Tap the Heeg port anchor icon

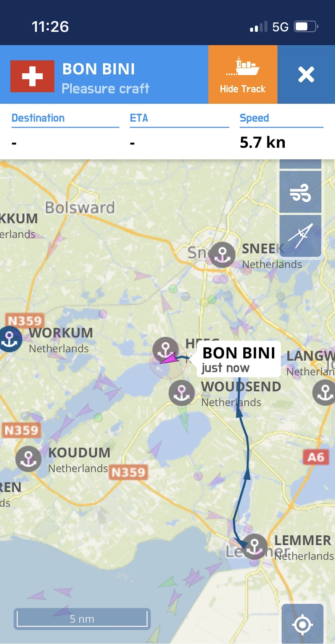pyautogui.click(x=165, y=350)
